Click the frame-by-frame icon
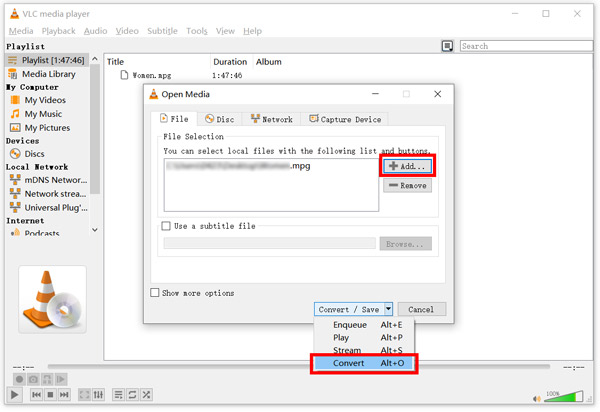600x412 pixels. click(x=61, y=379)
